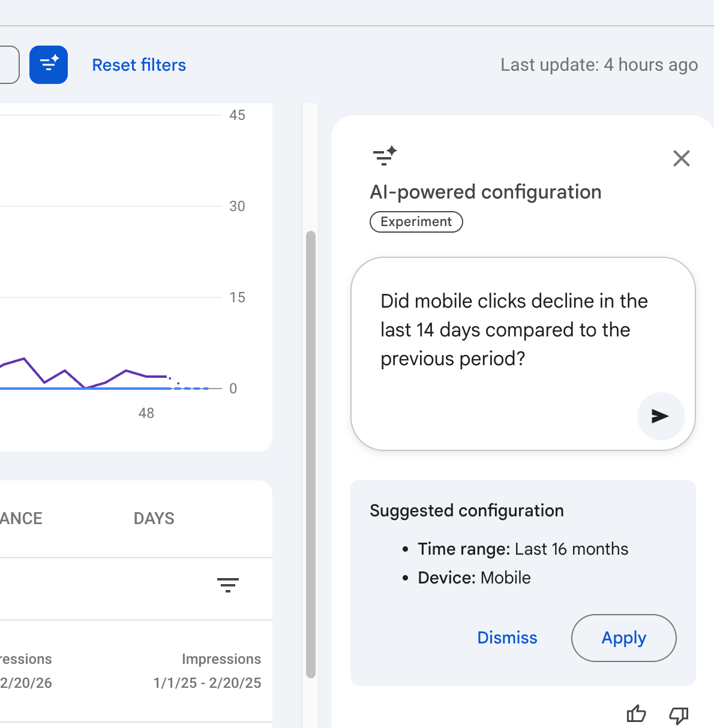The height and width of the screenshot is (728, 714).
Task: Dismiss the suggested configuration
Action: pos(507,638)
